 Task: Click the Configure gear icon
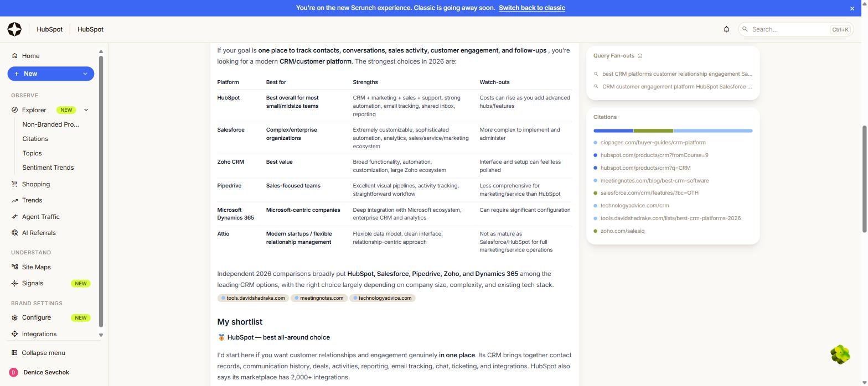[x=14, y=317]
